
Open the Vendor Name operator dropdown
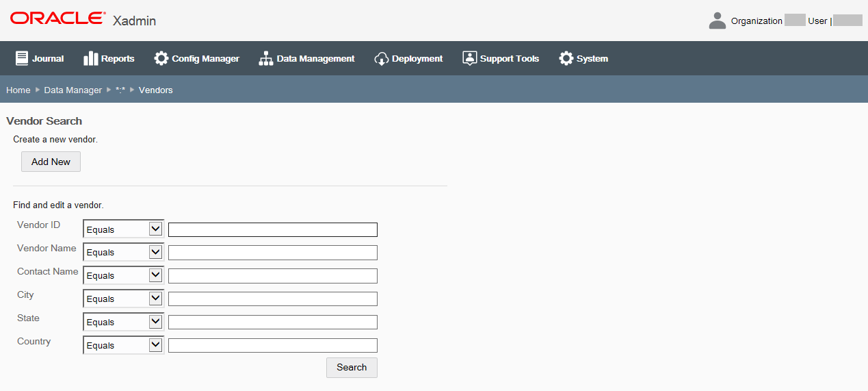[124, 252]
